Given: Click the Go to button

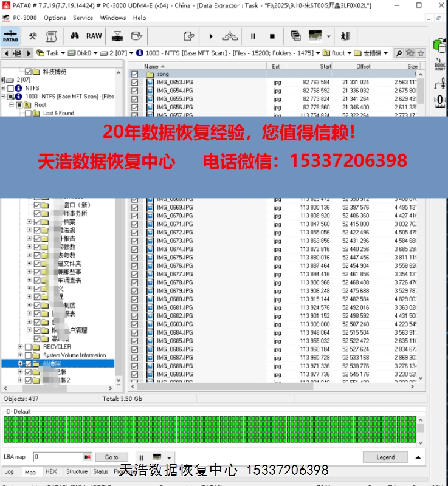Looking at the screenshot, I should pyautogui.click(x=112, y=457).
